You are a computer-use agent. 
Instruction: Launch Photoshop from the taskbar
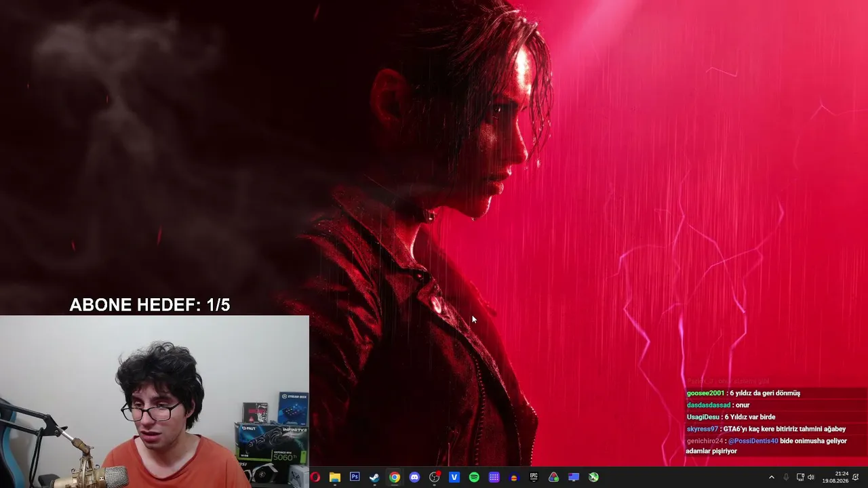[x=355, y=477]
